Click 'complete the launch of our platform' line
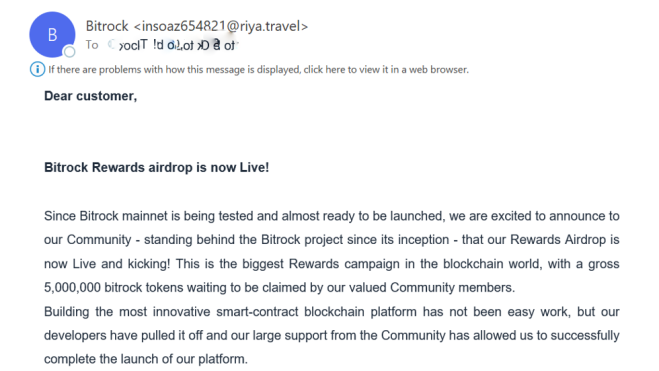This screenshot has width=659, height=371. (146, 359)
